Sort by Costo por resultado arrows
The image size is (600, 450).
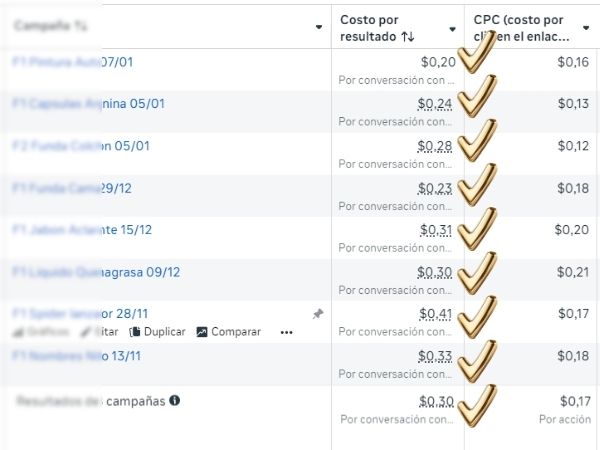click(380, 36)
